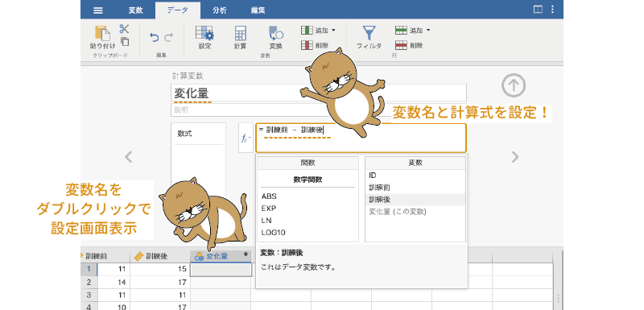
Task: Toggle the results panel layout icon
Action: coord(538,10)
